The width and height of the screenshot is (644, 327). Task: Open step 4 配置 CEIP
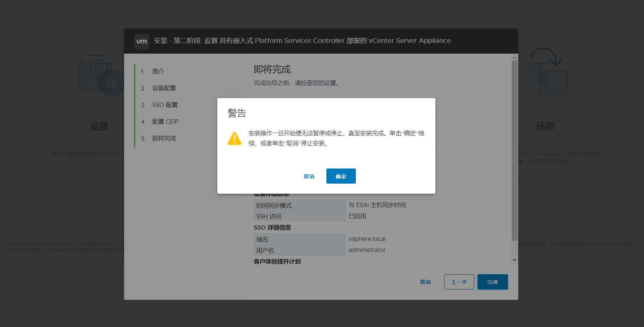coord(165,122)
